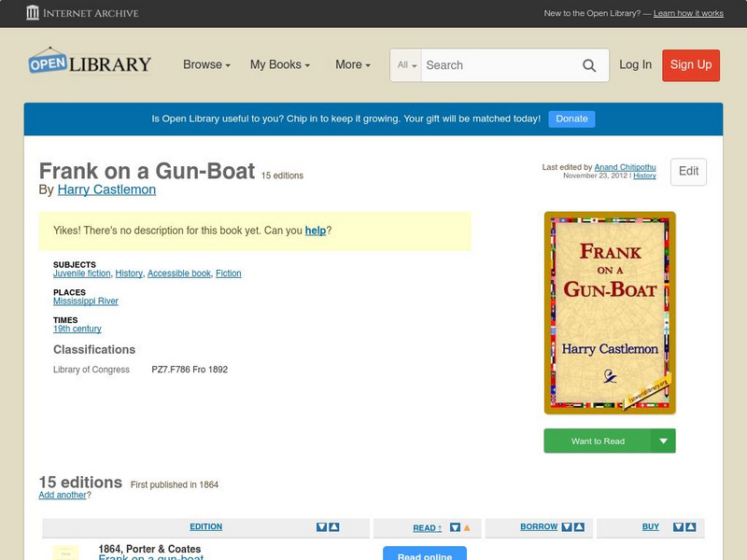Click the BORROW column descending sort arrow
747x560 pixels.
coord(566,526)
